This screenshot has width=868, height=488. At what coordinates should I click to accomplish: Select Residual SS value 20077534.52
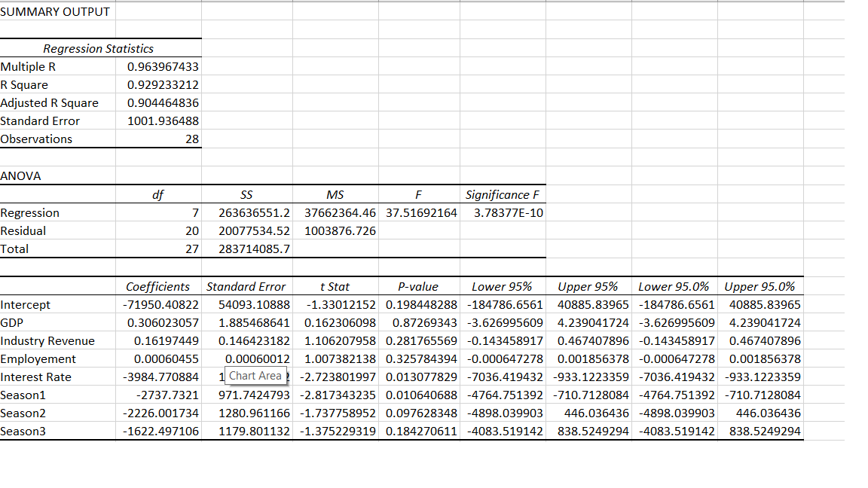pyautogui.click(x=247, y=230)
